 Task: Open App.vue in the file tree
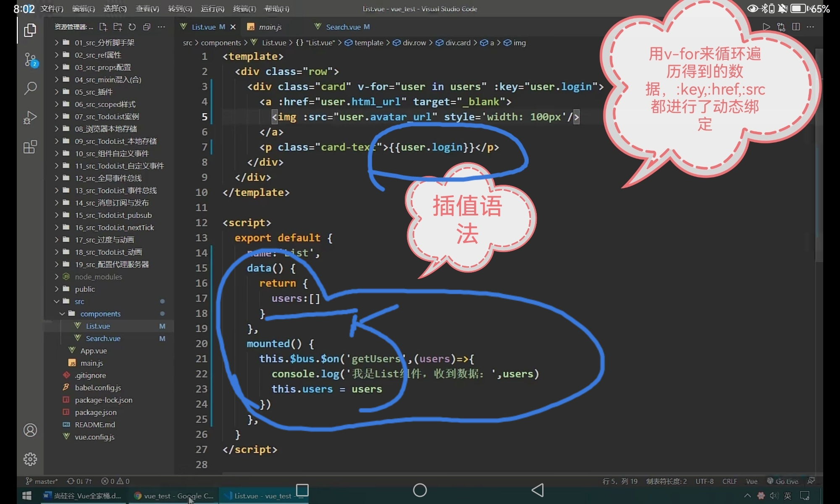coord(93,351)
